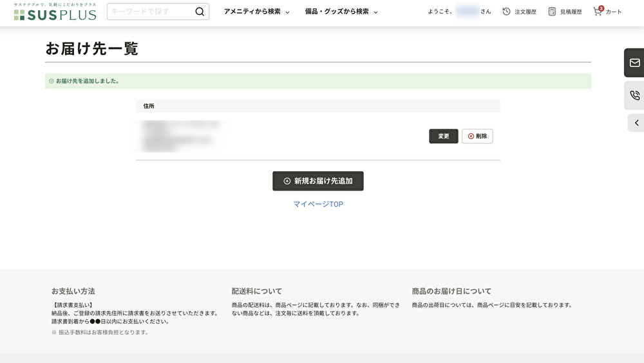
Task: Click the estimate history calculator icon
Action: coord(552,12)
